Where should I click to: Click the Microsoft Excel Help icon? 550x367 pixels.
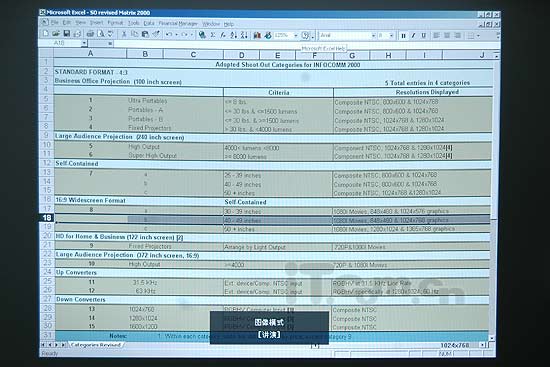coord(306,35)
